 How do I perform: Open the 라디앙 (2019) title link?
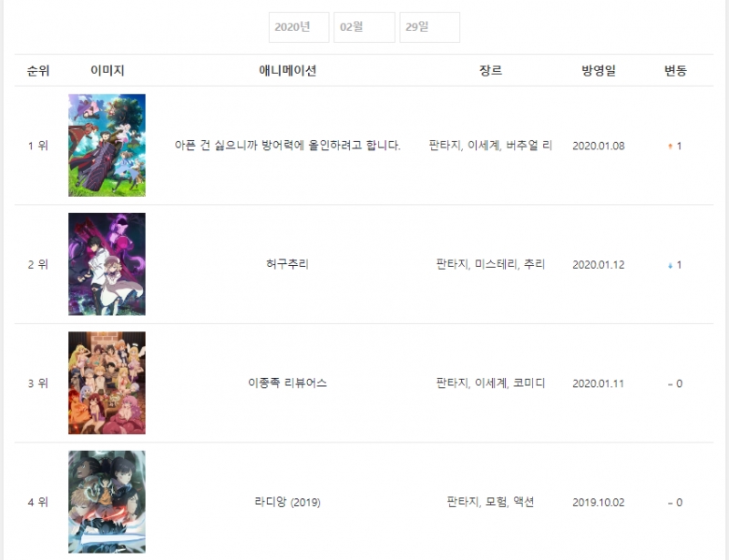pyautogui.click(x=287, y=502)
